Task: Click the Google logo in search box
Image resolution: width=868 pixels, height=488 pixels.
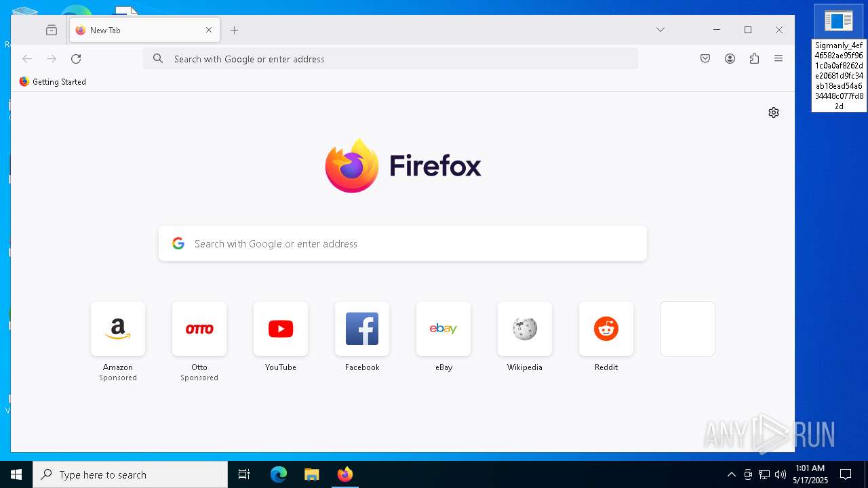Action: [178, 244]
